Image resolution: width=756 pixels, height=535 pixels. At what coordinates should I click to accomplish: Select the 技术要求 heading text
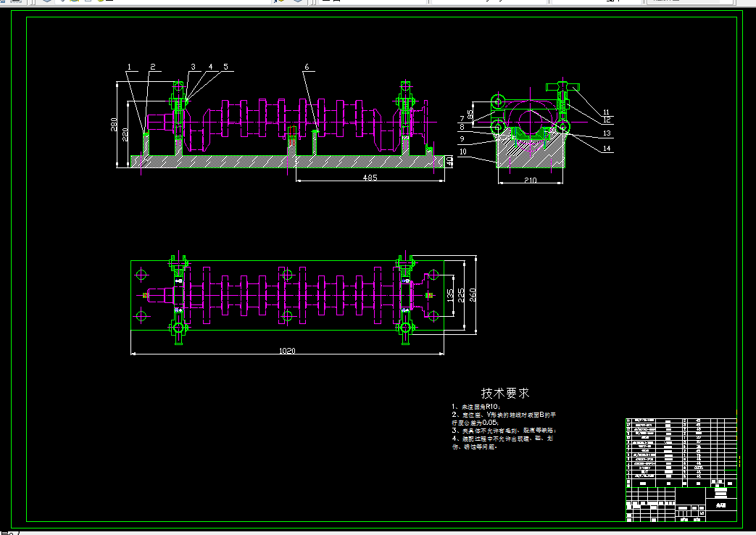pyautogui.click(x=505, y=393)
